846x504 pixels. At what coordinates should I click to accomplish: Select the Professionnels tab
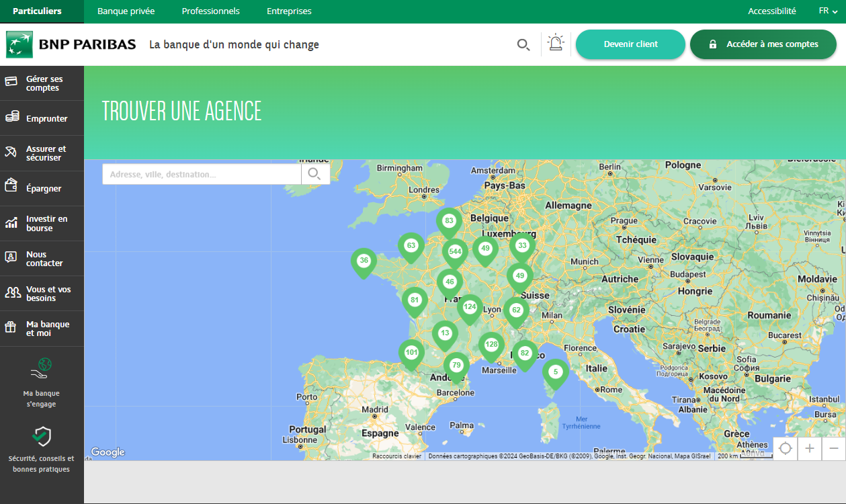(x=210, y=11)
